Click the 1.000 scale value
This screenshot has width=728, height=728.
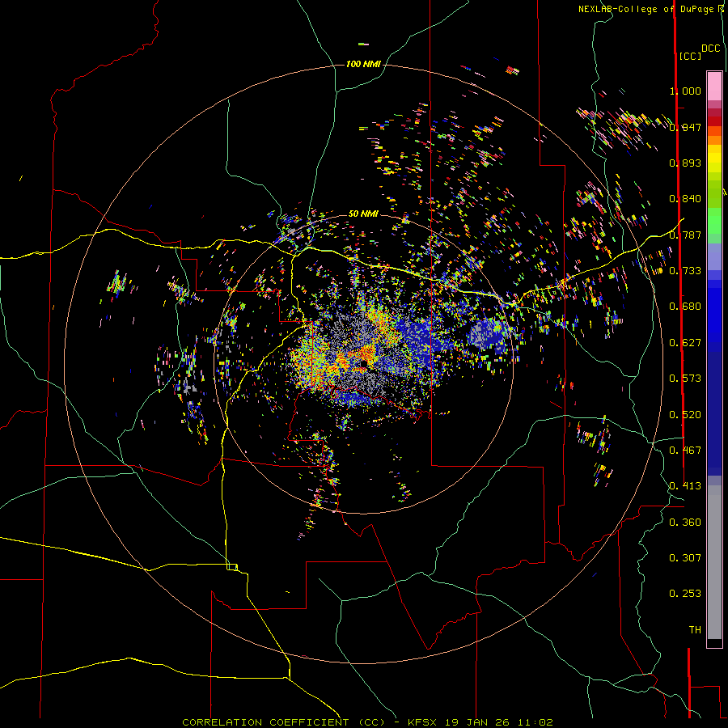pos(685,91)
